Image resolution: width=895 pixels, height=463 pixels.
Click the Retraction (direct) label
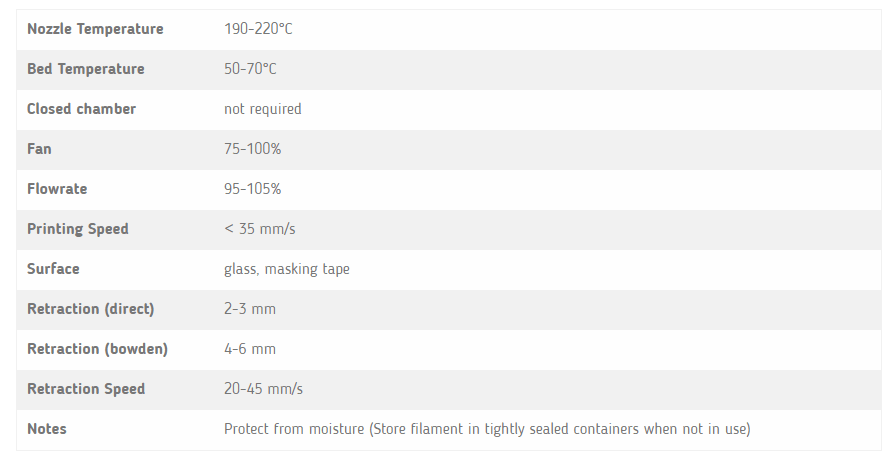click(x=91, y=309)
